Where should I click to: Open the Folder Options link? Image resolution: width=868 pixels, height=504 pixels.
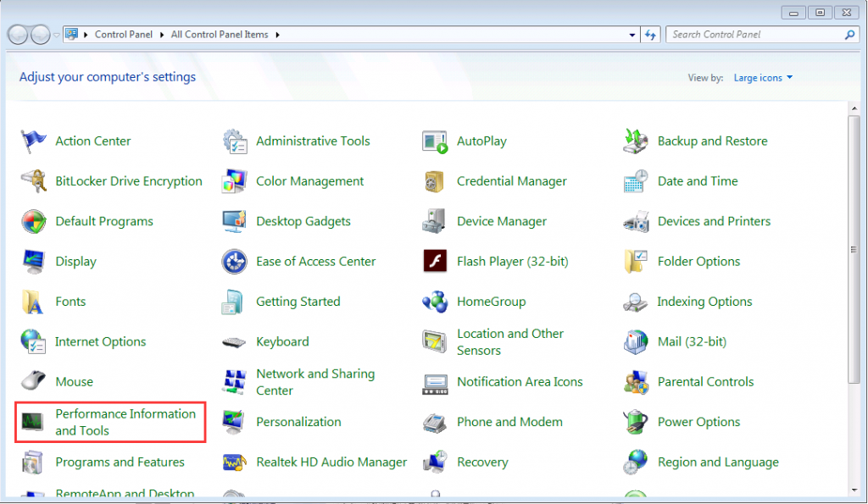(698, 261)
